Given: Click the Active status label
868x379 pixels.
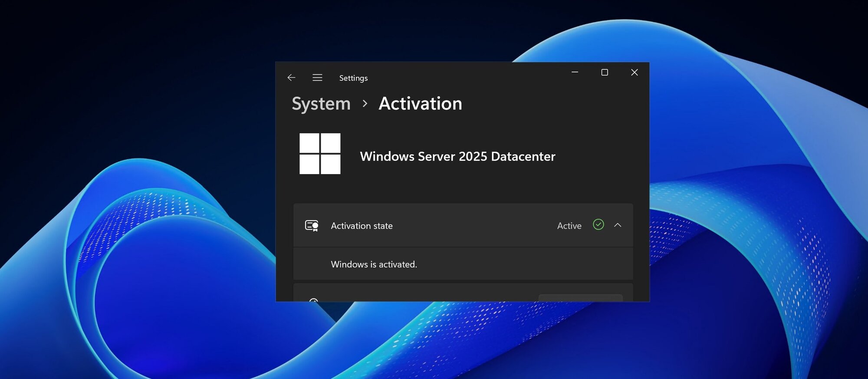Looking at the screenshot, I should (569, 226).
